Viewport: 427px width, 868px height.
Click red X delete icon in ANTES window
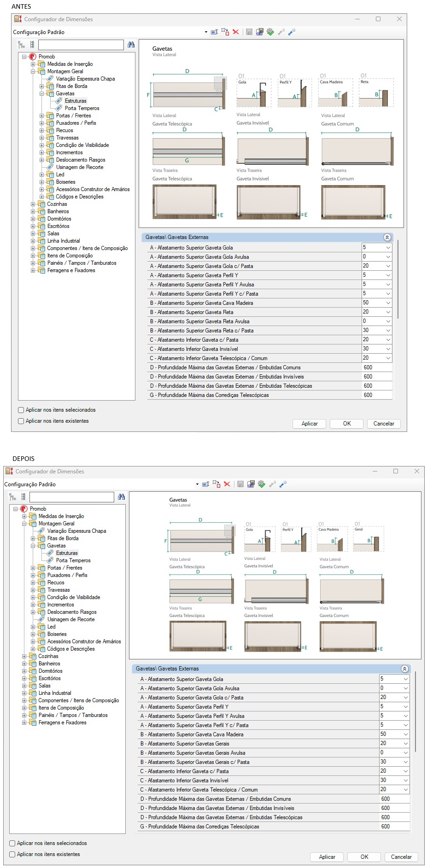pyautogui.click(x=236, y=32)
